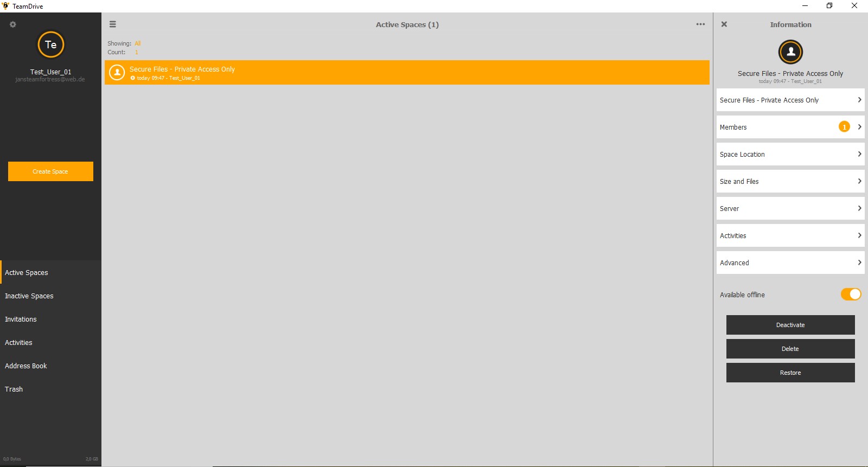Image resolution: width=868 pixels, height=467 pixels.
Task: Close the TeamDrive window
Action: tap(854, 6)
